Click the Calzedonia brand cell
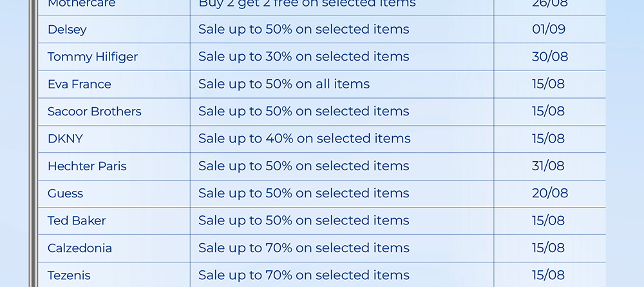Viewport: 644px width, 287px height. [x=80, y=248]
